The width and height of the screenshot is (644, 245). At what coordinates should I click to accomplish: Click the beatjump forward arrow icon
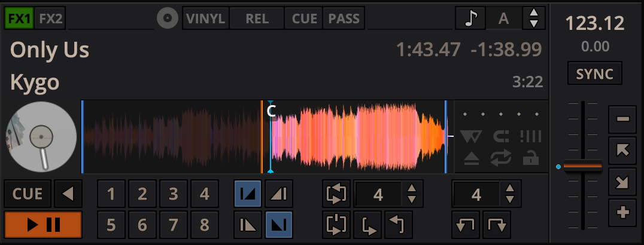[x=498, y=225]
